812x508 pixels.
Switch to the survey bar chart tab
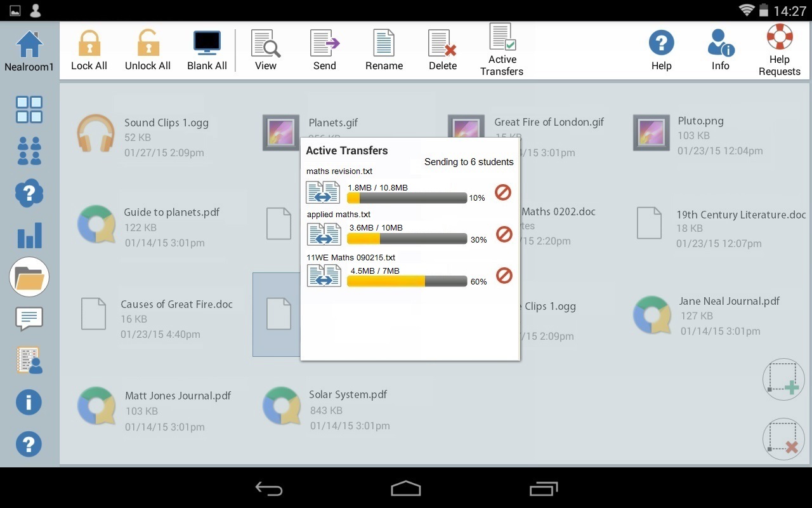(29, 235)
